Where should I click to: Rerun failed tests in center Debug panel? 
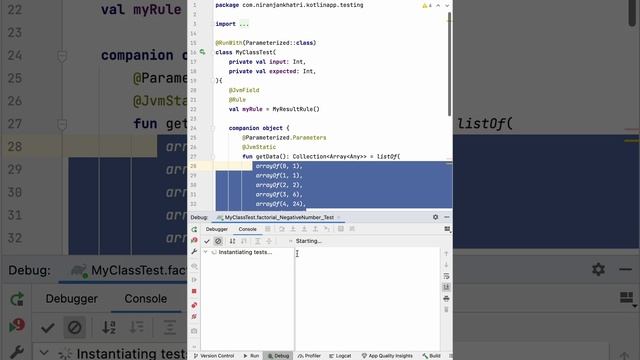tap(194, 240)
